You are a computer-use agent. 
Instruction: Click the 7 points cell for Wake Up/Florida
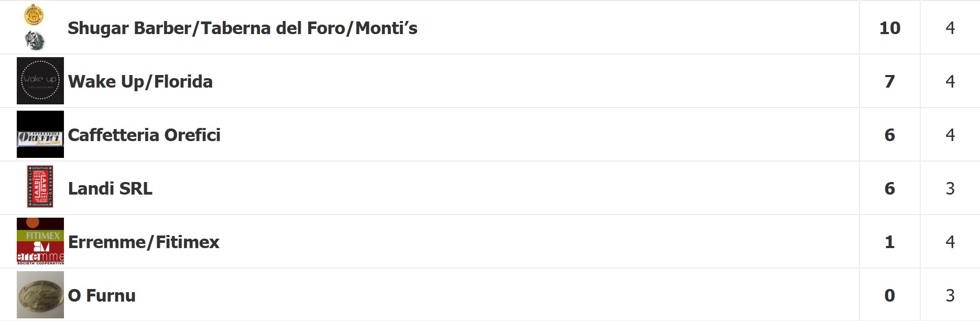pos(890,81)
